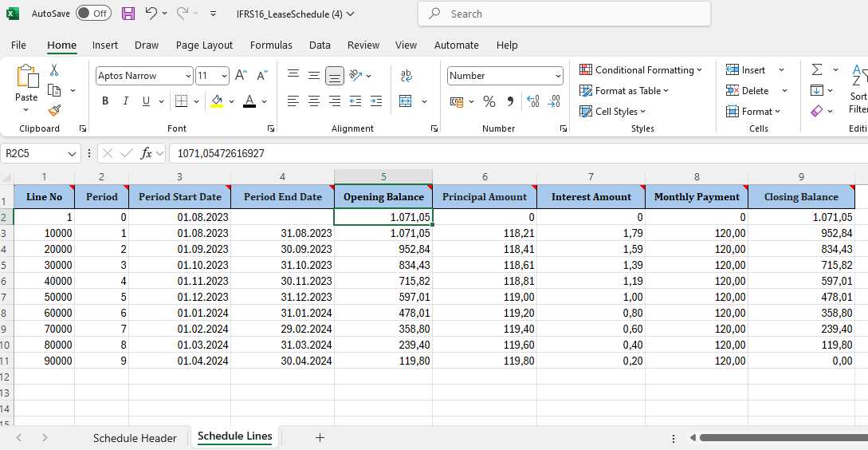
Task: Open the file name dropdown in title bar
Action: click(351, 14)
